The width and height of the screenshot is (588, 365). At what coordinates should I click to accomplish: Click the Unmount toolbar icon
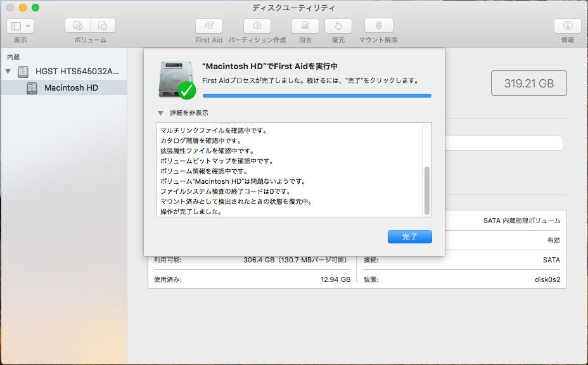379,25
